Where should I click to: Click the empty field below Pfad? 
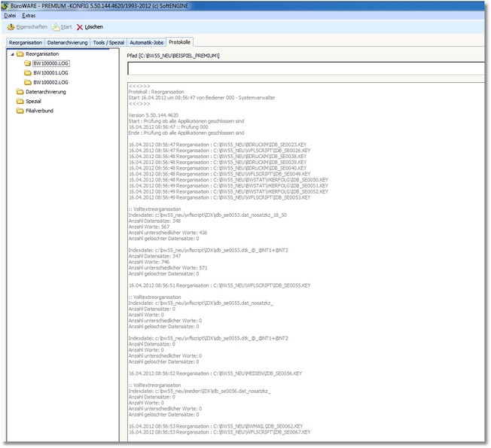(x=307, y=69)
